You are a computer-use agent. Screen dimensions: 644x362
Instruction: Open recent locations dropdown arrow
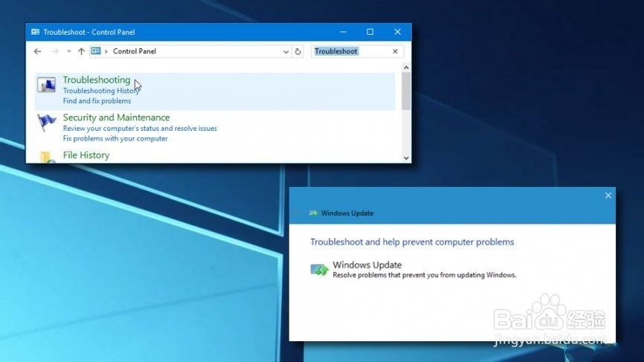[69, 51]
